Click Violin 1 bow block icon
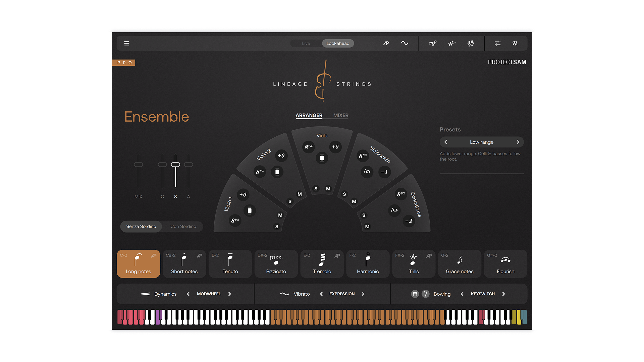The height and width of the screenshot is (362, 644). click(250, 210)
